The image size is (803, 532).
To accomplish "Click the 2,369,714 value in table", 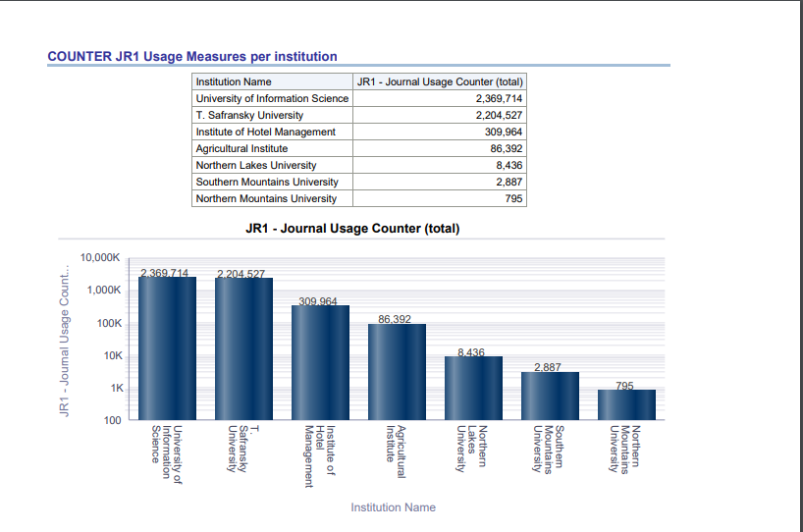I will tap(499, 98).
